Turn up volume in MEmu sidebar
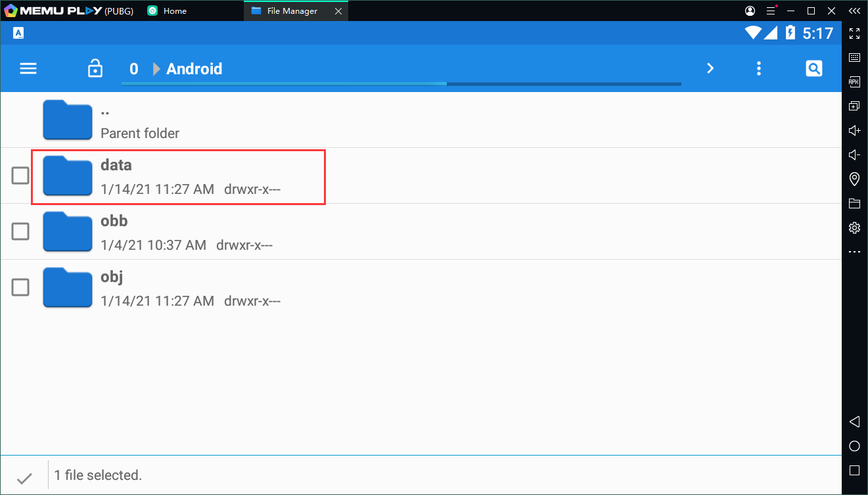 [854, 130]
